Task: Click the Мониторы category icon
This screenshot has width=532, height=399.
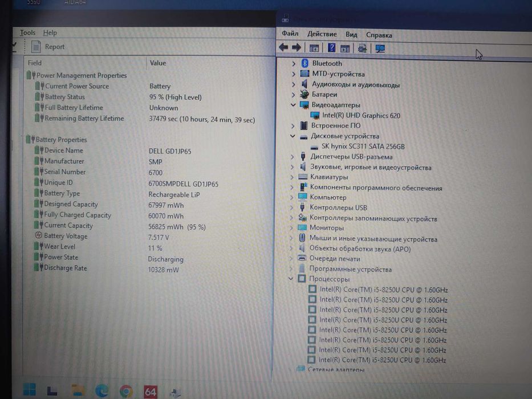Action: pos(302,227)
